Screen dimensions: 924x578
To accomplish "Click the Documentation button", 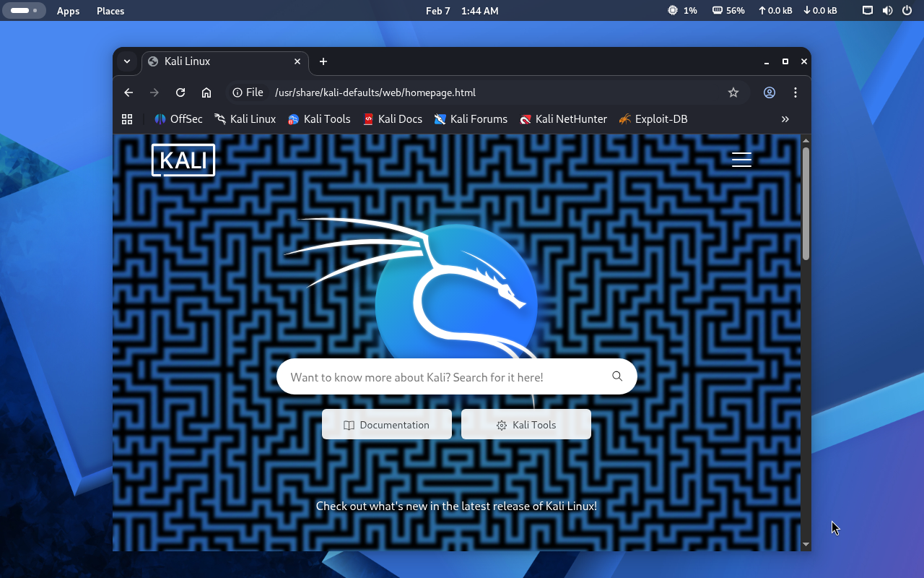I will pos(387,425).
